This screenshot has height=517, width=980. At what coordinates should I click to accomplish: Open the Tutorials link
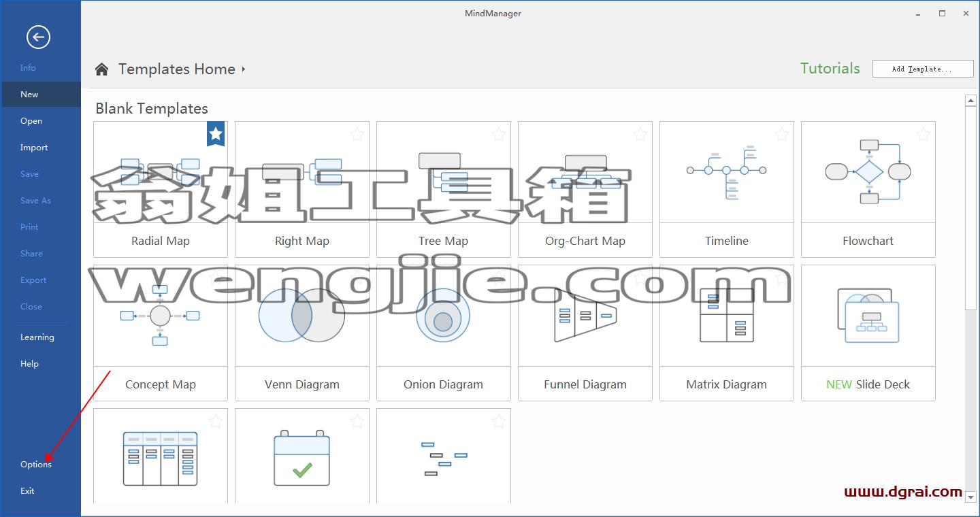830,68
